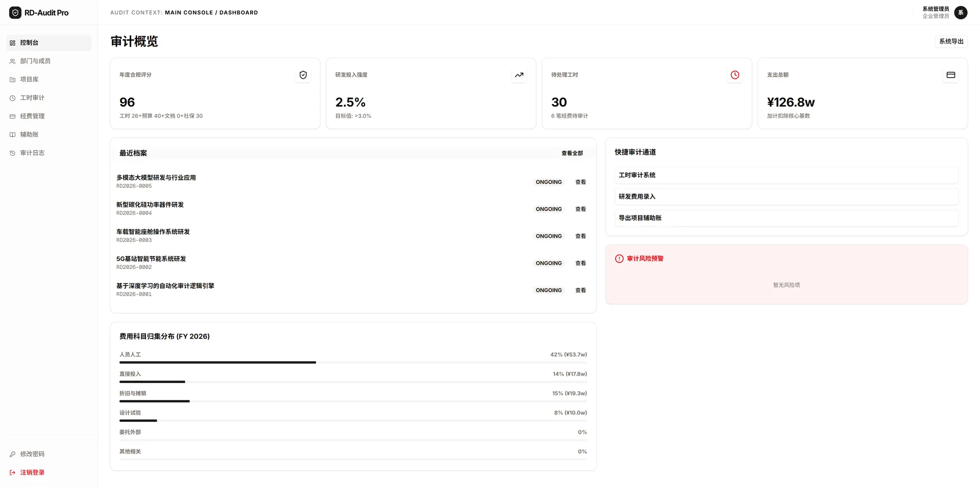Click the 15% (¥19.3w) value
The image size is (980, 487).
pyautogui.click(x=570, y=393)
